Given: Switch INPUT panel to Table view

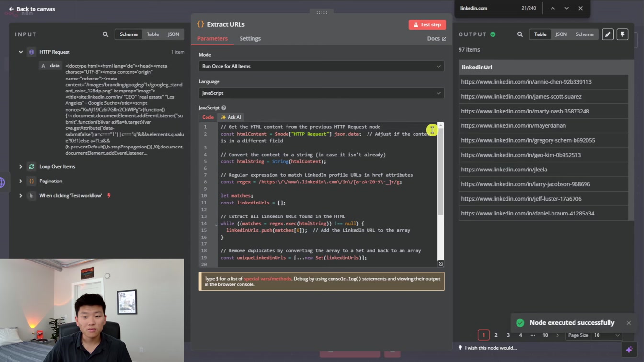Looking at the screenshot, I should pyautogui.click(x=153, y=34).
